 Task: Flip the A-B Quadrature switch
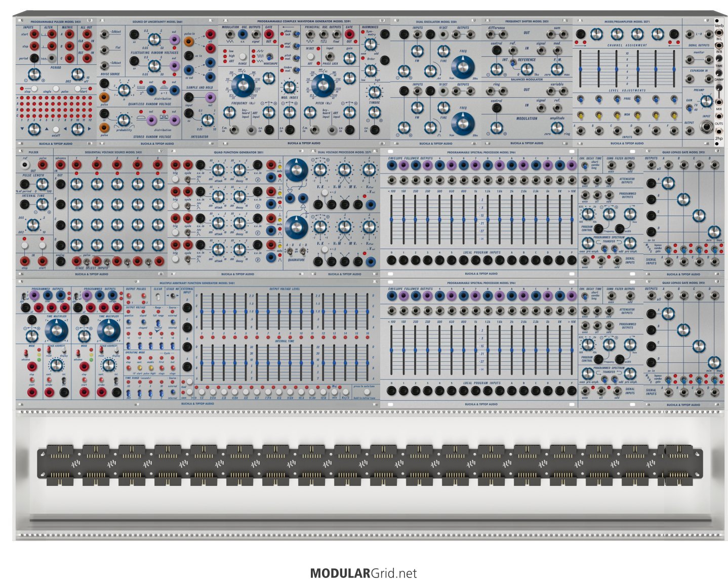click(x=290, y=251)
